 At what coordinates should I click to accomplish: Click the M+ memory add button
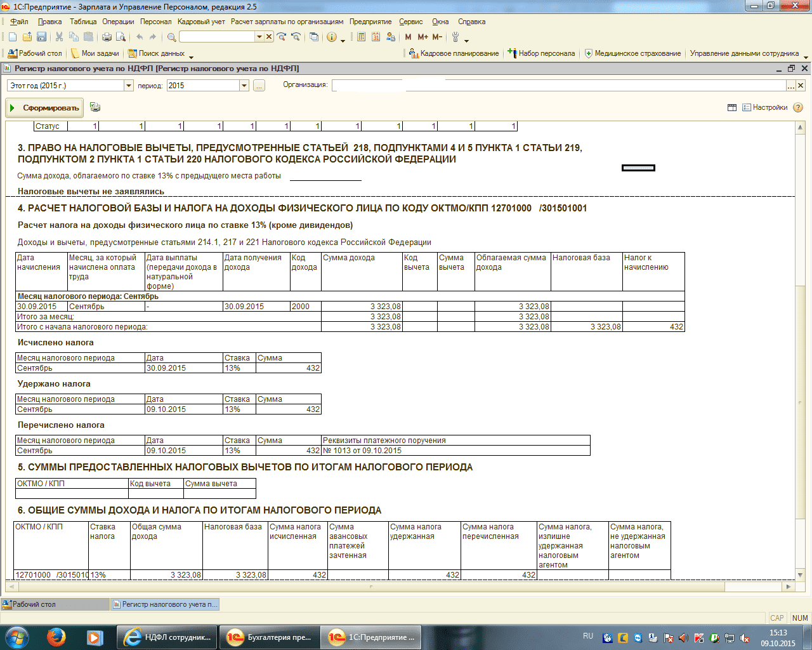422,37
